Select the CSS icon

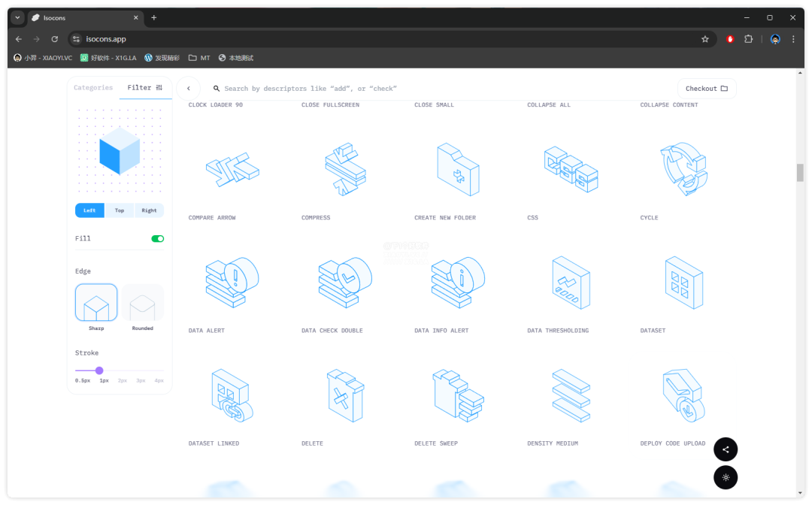(x=571, y=169)
